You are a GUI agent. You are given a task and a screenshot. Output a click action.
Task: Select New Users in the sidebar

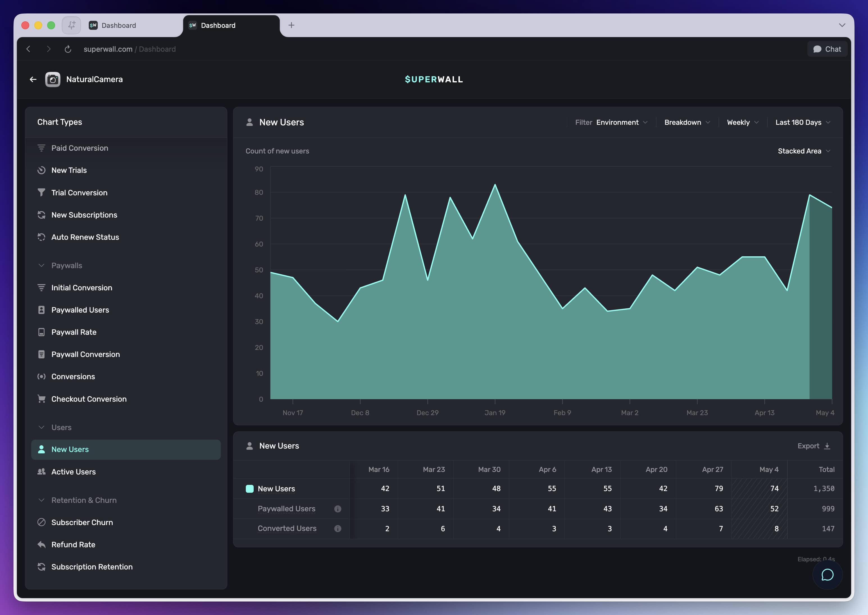click(126, 450)
